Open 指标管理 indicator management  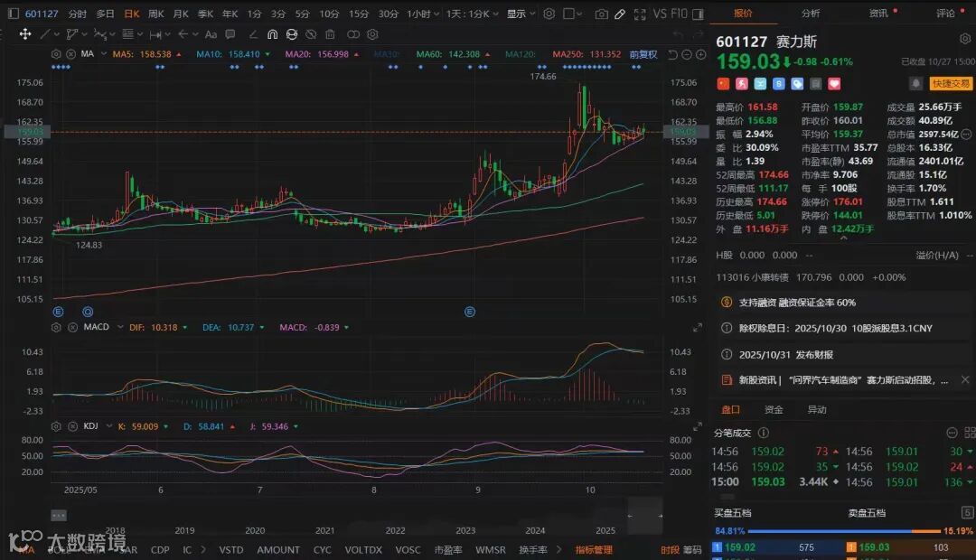tap(594, 549)
